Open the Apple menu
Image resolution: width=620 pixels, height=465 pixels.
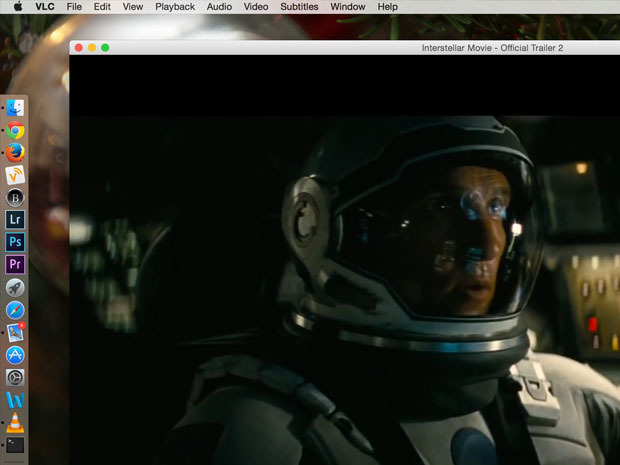pos(18,7)
